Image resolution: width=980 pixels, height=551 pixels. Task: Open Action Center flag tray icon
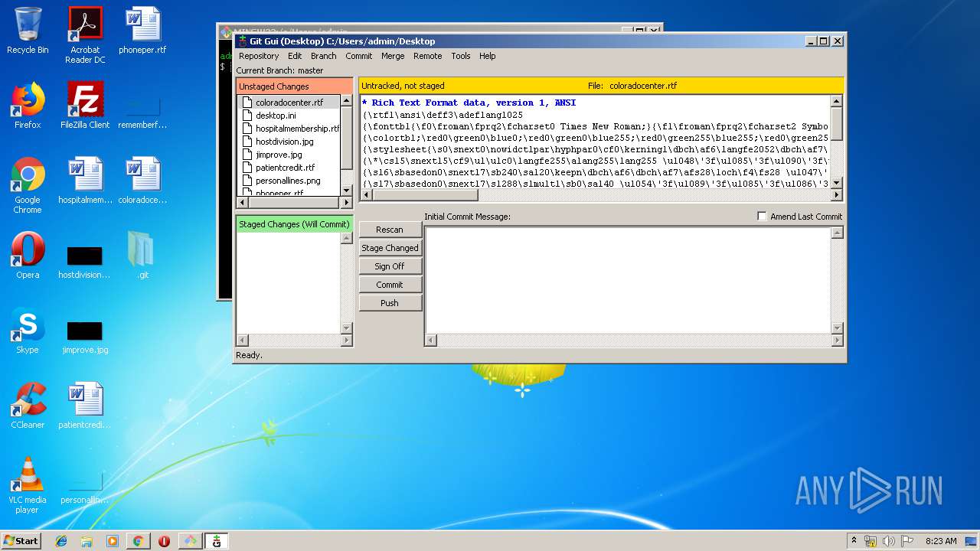point(907,541)
